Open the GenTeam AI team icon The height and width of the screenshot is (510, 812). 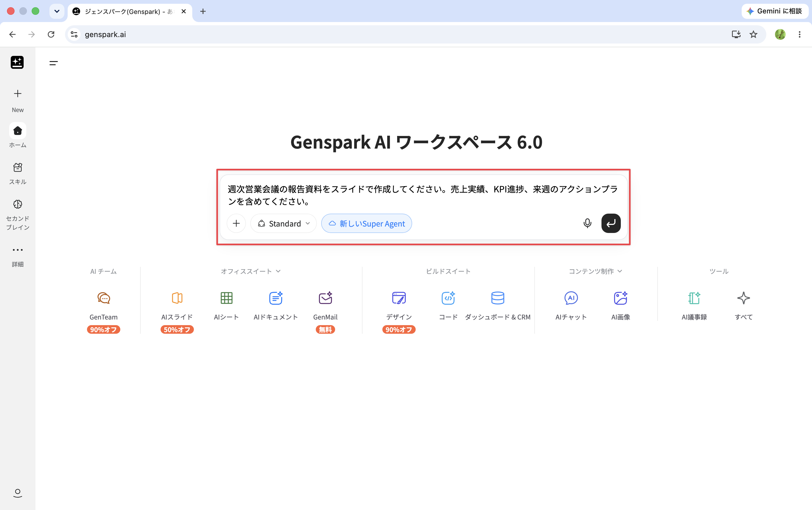pos(103,298)
